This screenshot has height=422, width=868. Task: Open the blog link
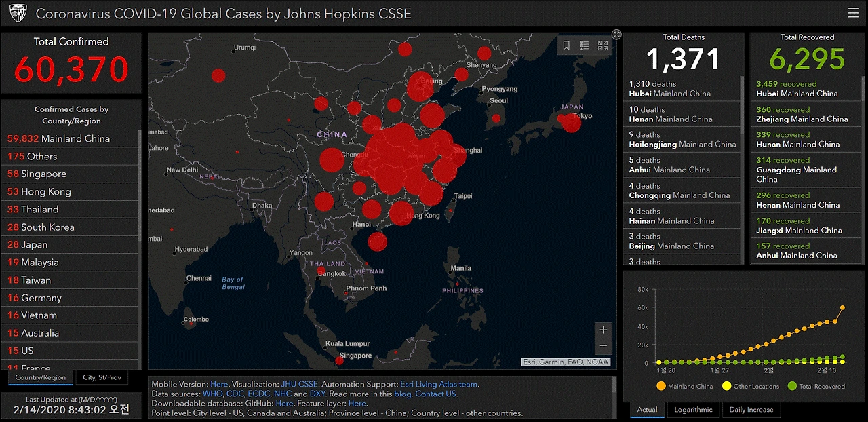point(402,394)
